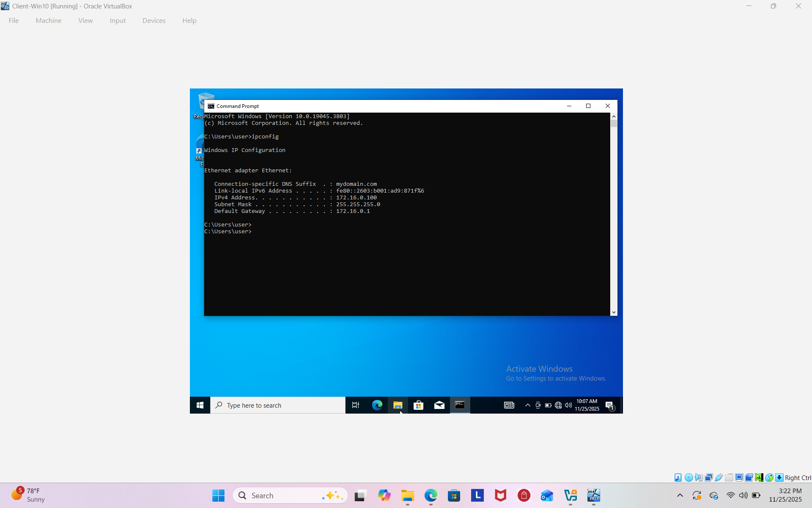Image resolution: width=812 pixels, height=508 pixels.
Task: Open the Machine menu
Action: pyautogui.click(x=48, y=20)
